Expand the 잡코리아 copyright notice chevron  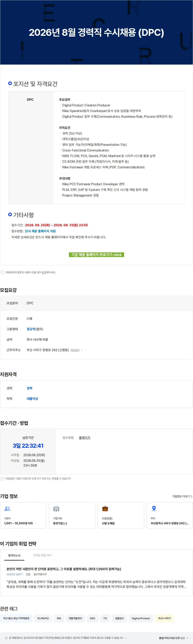point(126,638)
